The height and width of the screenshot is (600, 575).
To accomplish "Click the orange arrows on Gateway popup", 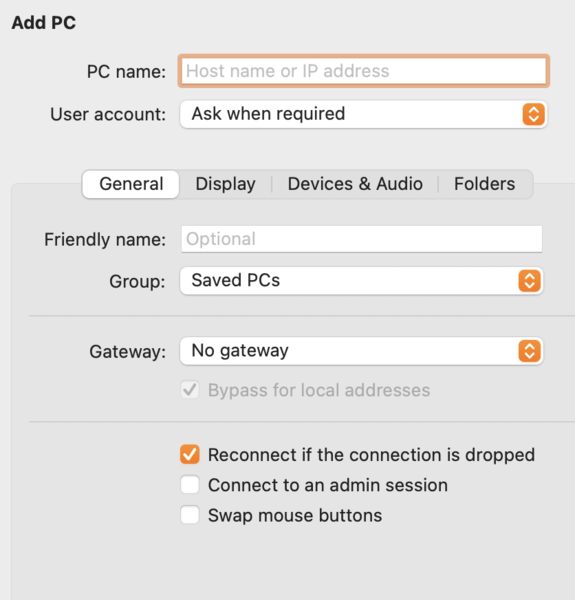I will (x=530, y=351).
